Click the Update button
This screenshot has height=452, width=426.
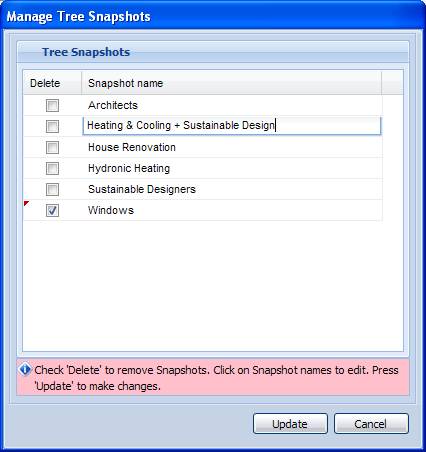(x=290, y=424)
